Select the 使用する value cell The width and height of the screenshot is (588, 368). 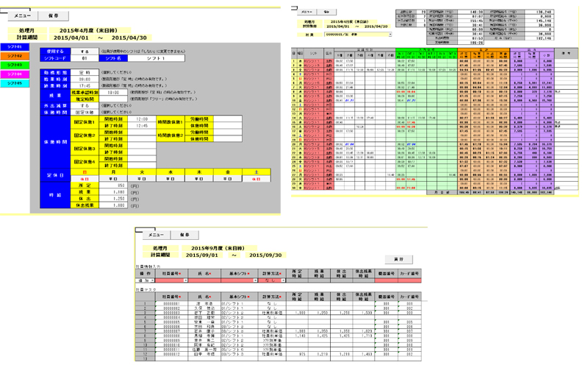coord(85,52)
